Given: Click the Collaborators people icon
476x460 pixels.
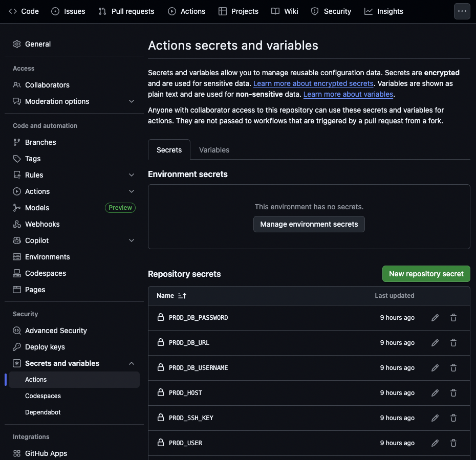Looking at the screenshot, I should [17, 85].
